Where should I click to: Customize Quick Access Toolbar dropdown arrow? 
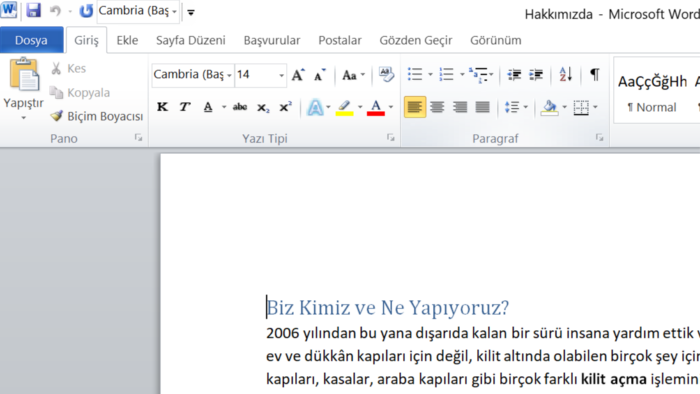191,12
